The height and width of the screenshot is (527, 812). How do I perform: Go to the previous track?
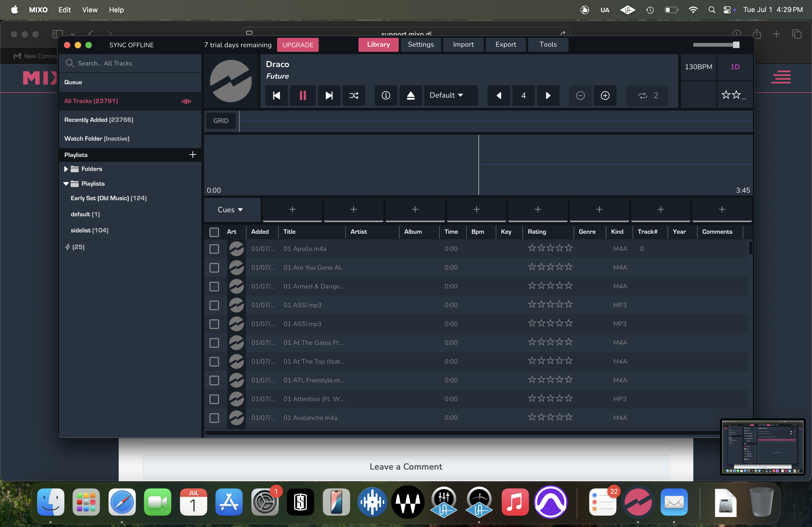[x=276, y=96]
